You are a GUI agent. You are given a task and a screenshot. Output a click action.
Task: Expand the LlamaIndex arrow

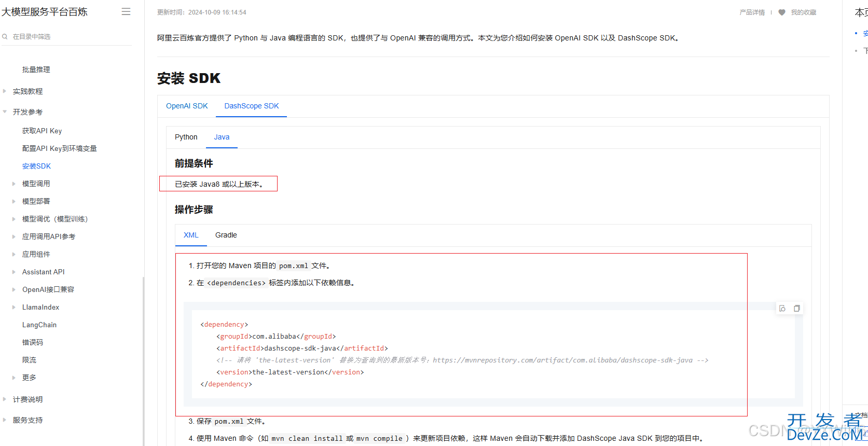tap(14, 307)
